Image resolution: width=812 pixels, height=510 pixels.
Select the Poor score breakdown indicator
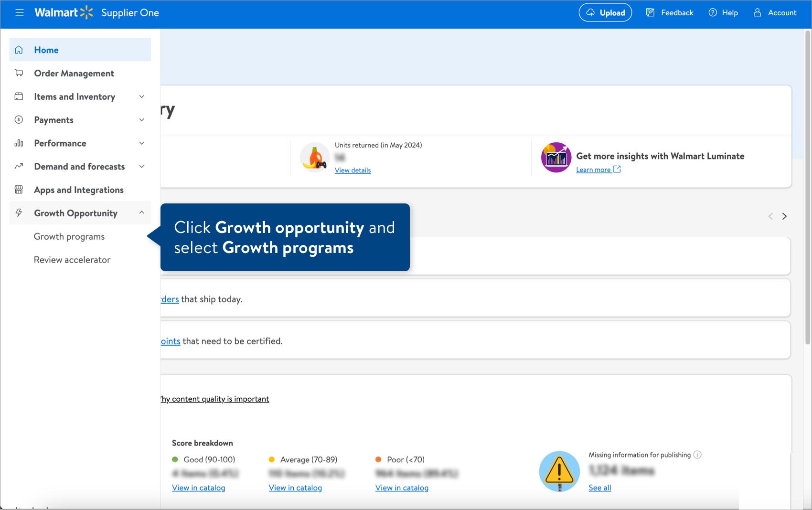(x=378, y=459)
